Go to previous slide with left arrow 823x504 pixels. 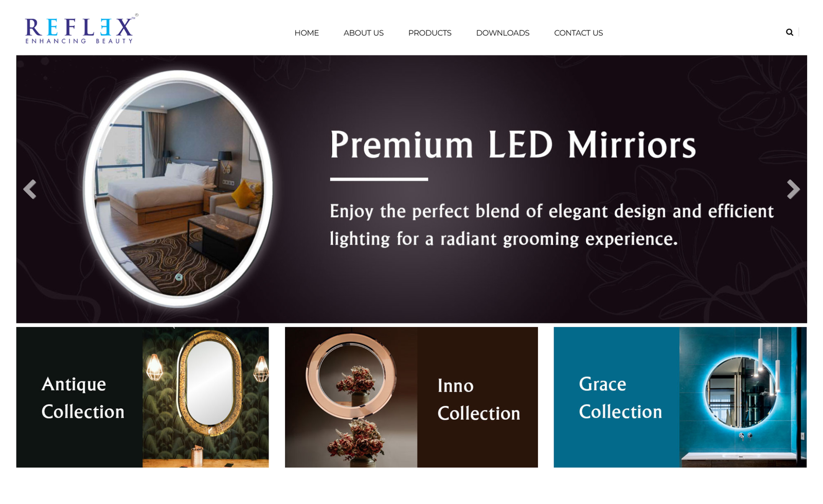30,189
